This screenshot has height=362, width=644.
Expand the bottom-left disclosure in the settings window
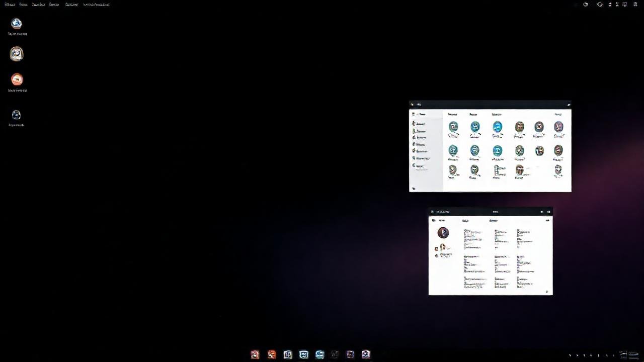(x=413, y=189)
